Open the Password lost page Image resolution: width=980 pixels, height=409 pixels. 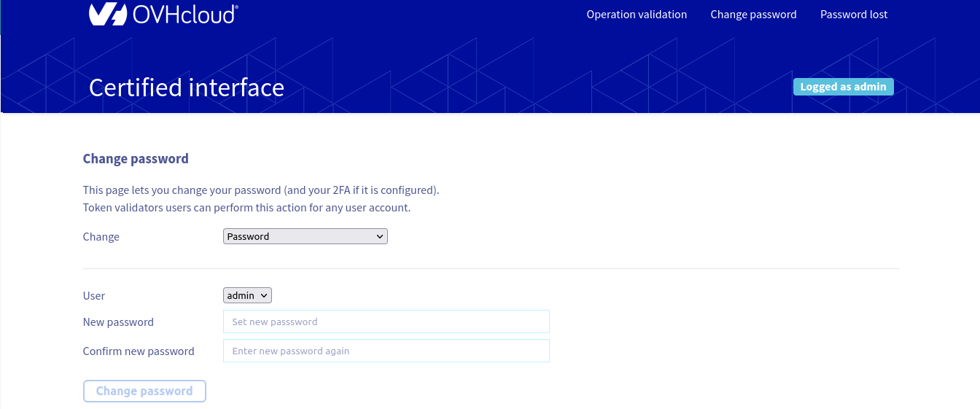coord(854,15)
